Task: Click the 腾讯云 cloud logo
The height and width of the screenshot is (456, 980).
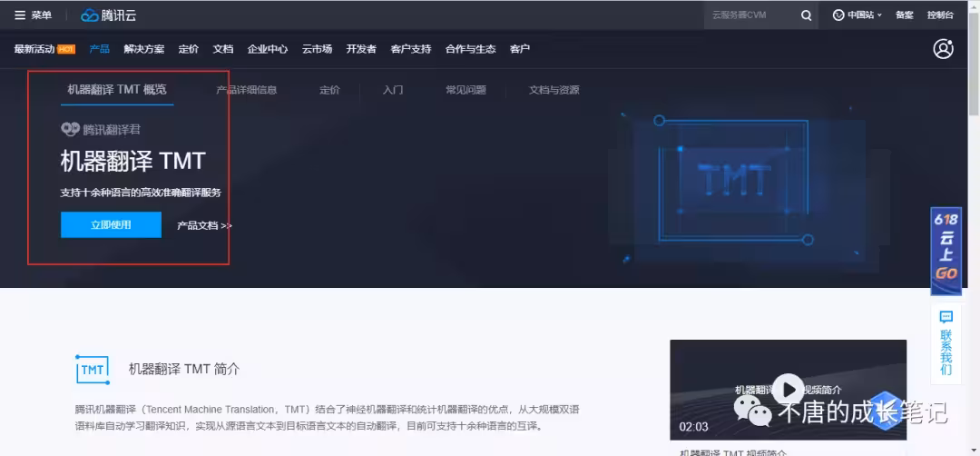Action: click(108, 15)
